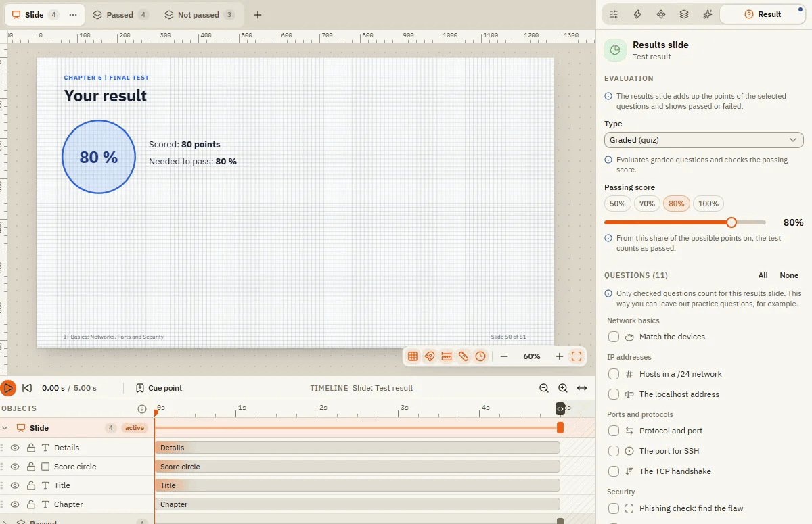This screenshot has height=524, width=812.
Task: Select the Result panel tab
Action: 763,14
